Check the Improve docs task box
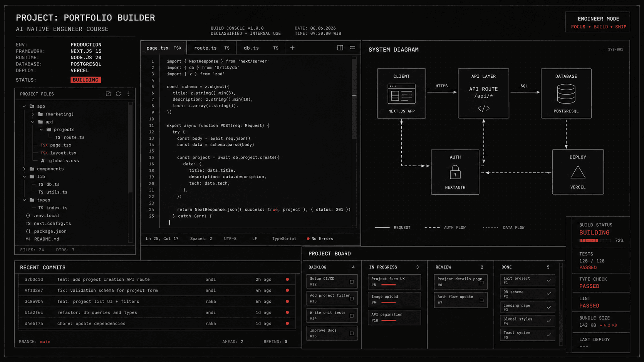This screenshot has height=362, width=644. tap(352, 334)
